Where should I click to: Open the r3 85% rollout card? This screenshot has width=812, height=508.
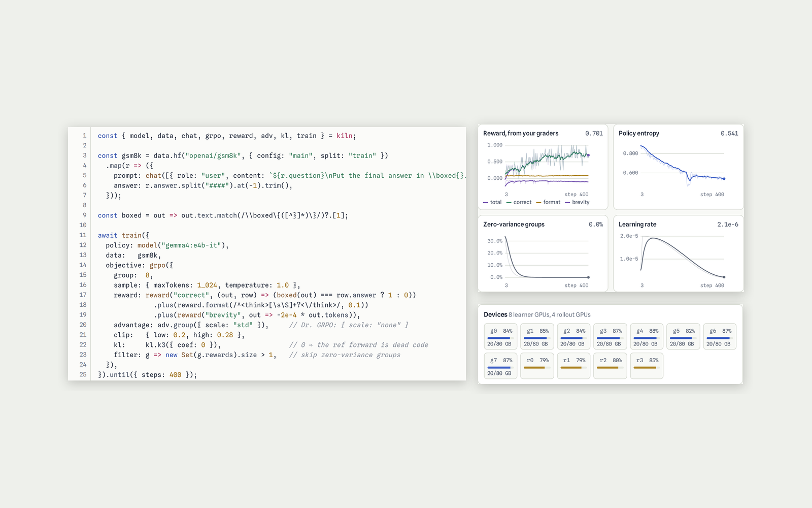(647, 366)
